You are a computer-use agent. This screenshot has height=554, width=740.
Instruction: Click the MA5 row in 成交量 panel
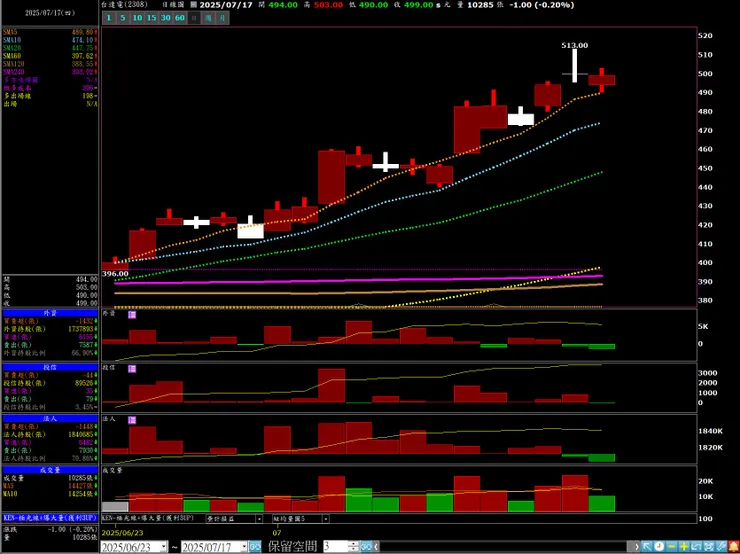(50, 486)
